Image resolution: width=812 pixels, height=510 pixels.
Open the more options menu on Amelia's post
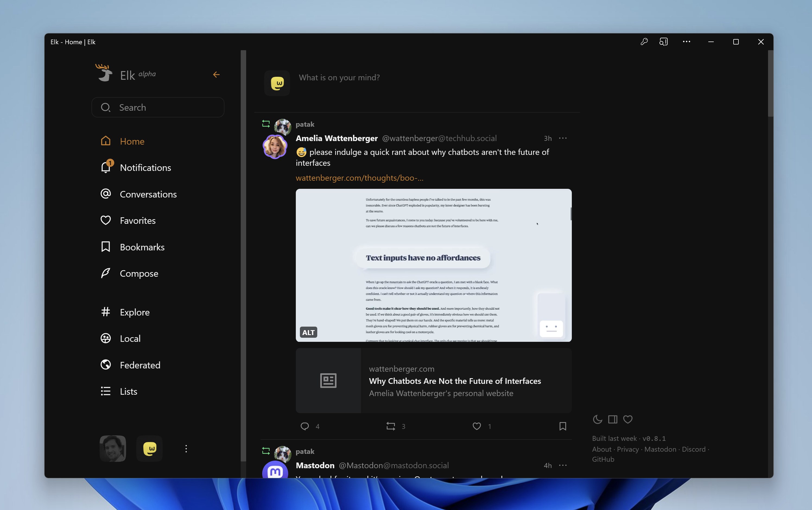click(563, 138)
